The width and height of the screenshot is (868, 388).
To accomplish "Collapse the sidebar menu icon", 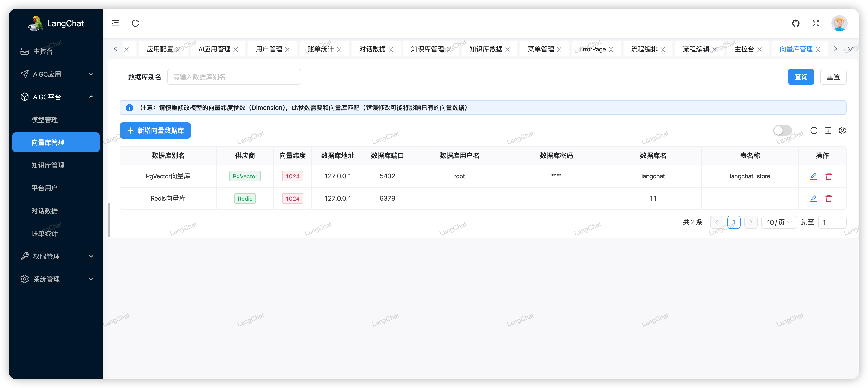I will [x=115, y=23].
